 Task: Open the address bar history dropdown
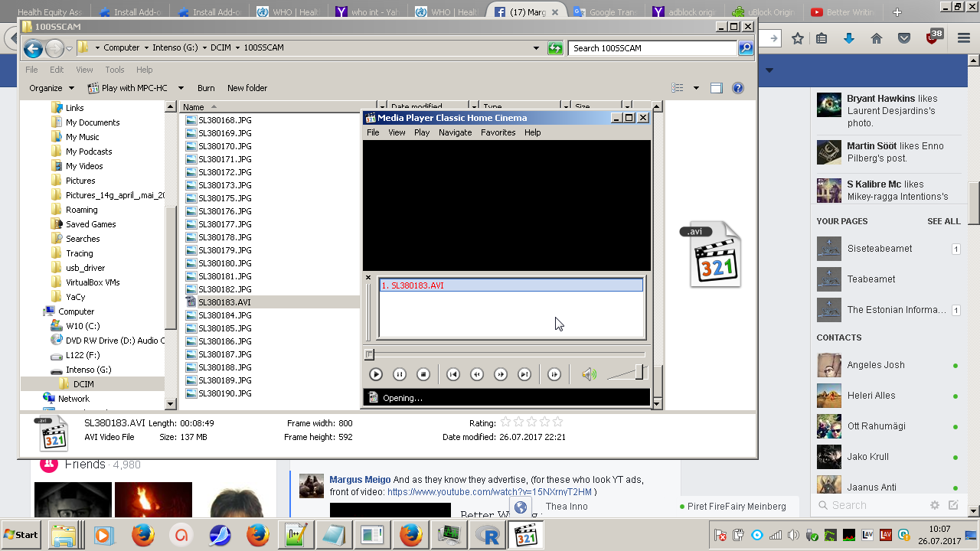click(x=537, y=48)
